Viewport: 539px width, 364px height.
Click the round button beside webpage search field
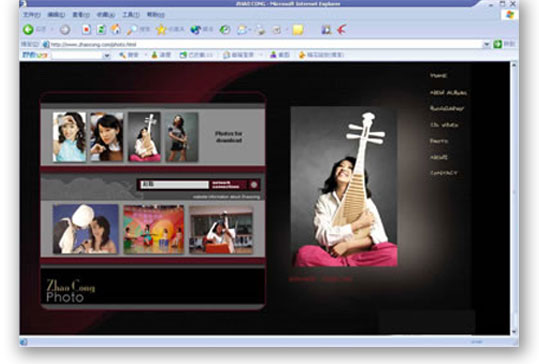point(254,185)
